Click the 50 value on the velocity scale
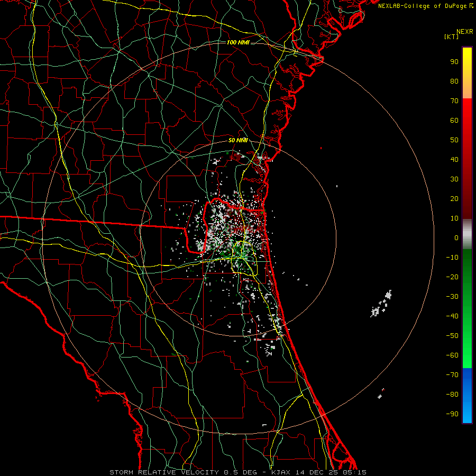This screenshot has width=476, height=476. coord(454,140)
